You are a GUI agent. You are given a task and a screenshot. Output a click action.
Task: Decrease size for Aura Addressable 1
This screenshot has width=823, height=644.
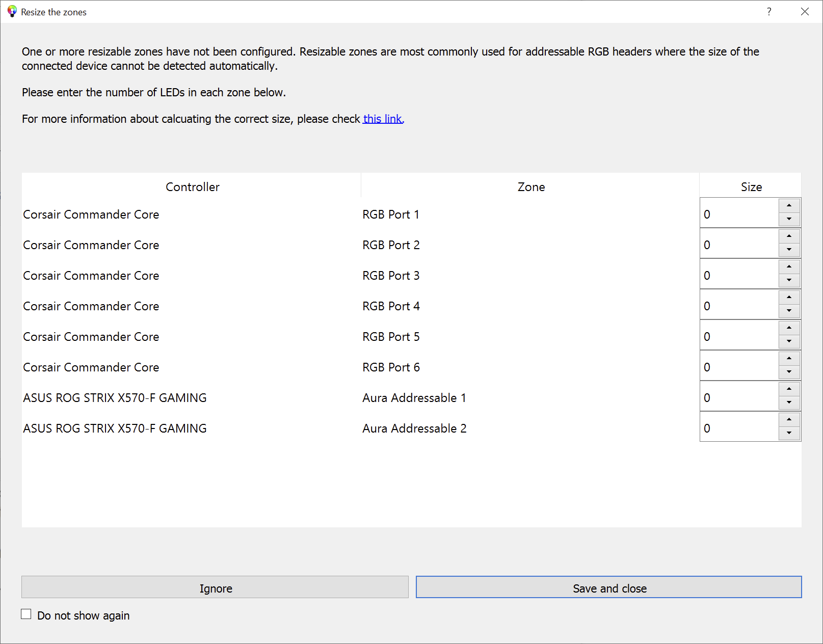(789, 403)
